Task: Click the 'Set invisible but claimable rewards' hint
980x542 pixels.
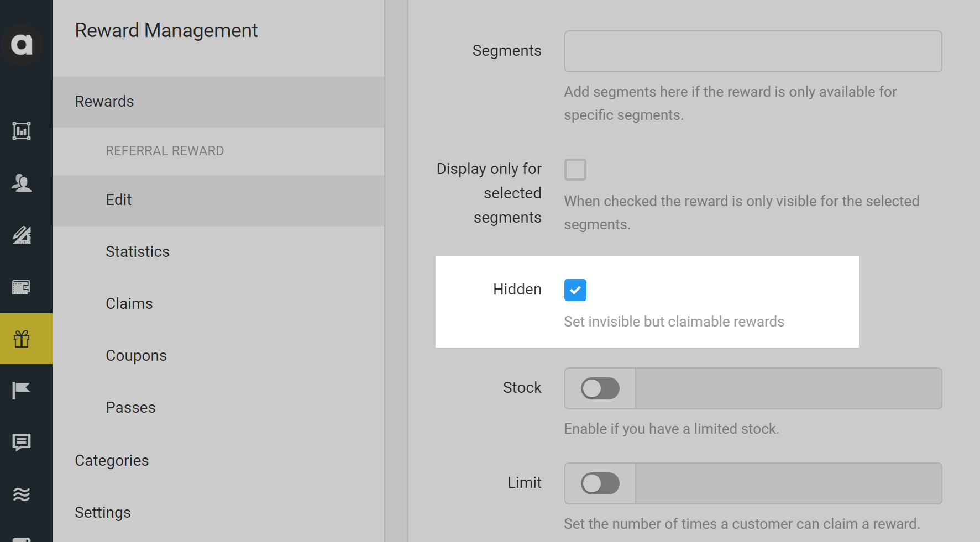Action: pos(674,322)
